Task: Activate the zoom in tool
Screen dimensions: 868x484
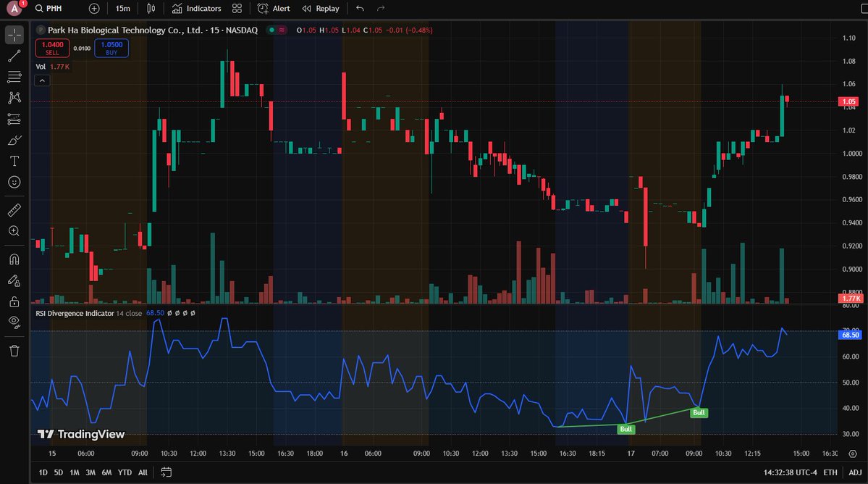Action: 14,231
